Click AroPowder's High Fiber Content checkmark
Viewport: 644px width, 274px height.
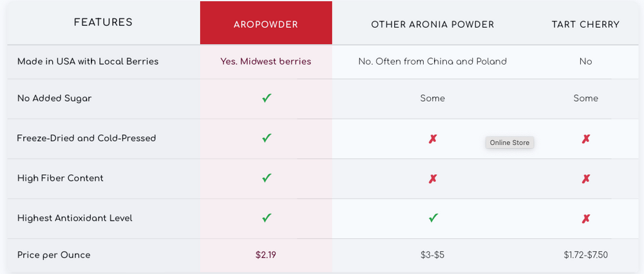click(x=267, y=178)
